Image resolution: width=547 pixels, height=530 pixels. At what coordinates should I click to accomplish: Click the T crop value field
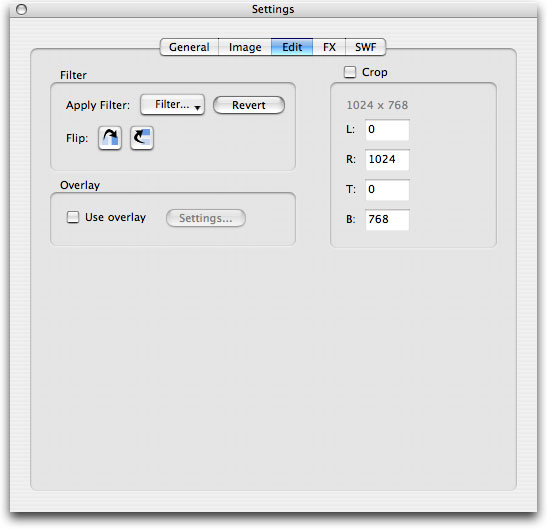[x=387, y=190]
